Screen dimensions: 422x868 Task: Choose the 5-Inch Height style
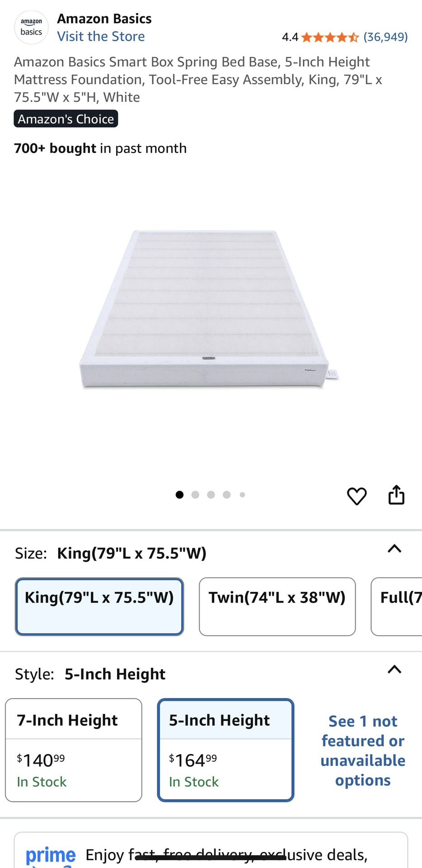click(226, 750)
